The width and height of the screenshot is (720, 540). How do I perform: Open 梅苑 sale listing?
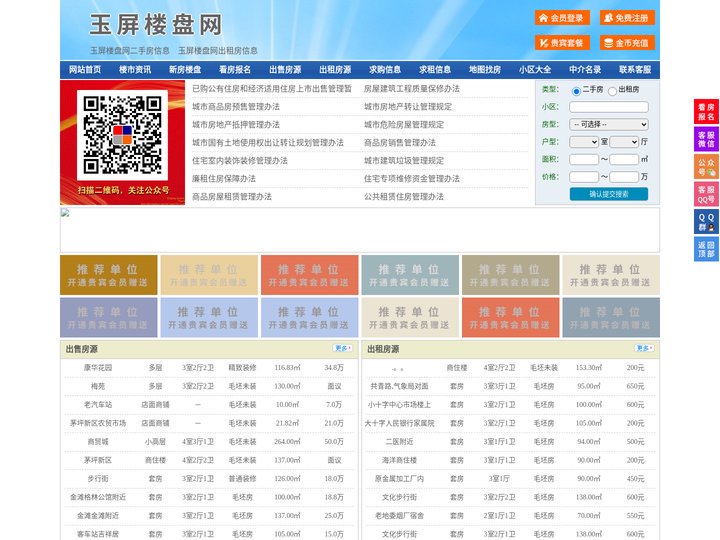pyautogui.click(x=98, y=386)
